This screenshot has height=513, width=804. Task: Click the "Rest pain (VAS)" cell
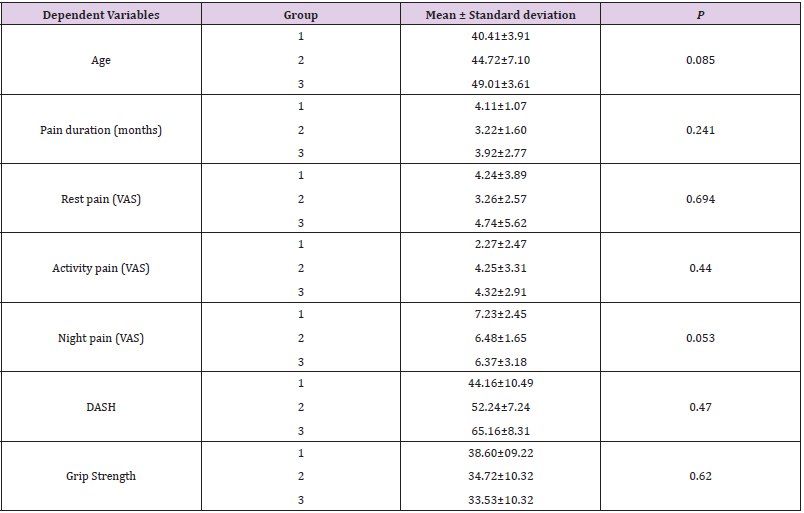pos(101,200)
